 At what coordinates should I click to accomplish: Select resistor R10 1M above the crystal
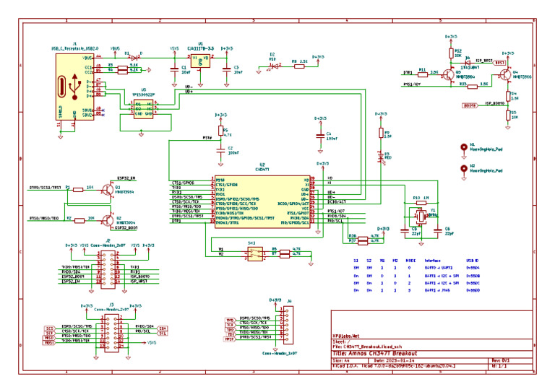[421, 203]
